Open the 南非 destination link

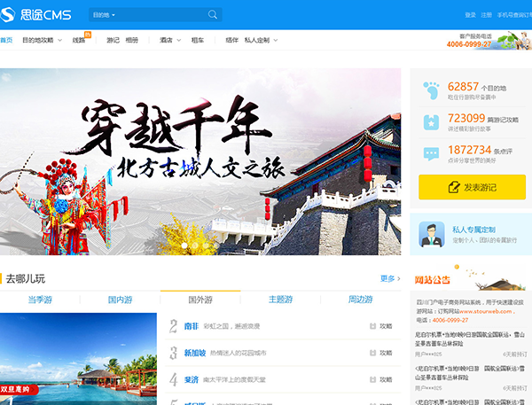191,326
